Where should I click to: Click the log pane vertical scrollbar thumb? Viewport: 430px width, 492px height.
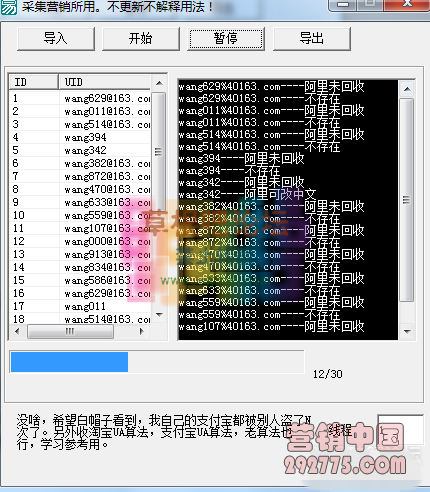pos(406,200)
